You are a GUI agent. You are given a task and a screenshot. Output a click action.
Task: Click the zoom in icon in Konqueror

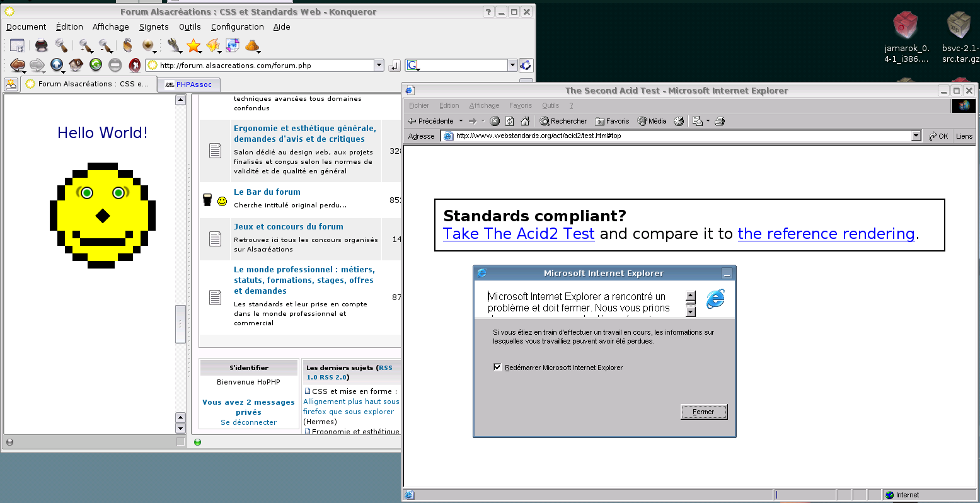click(x=86, y=45)
